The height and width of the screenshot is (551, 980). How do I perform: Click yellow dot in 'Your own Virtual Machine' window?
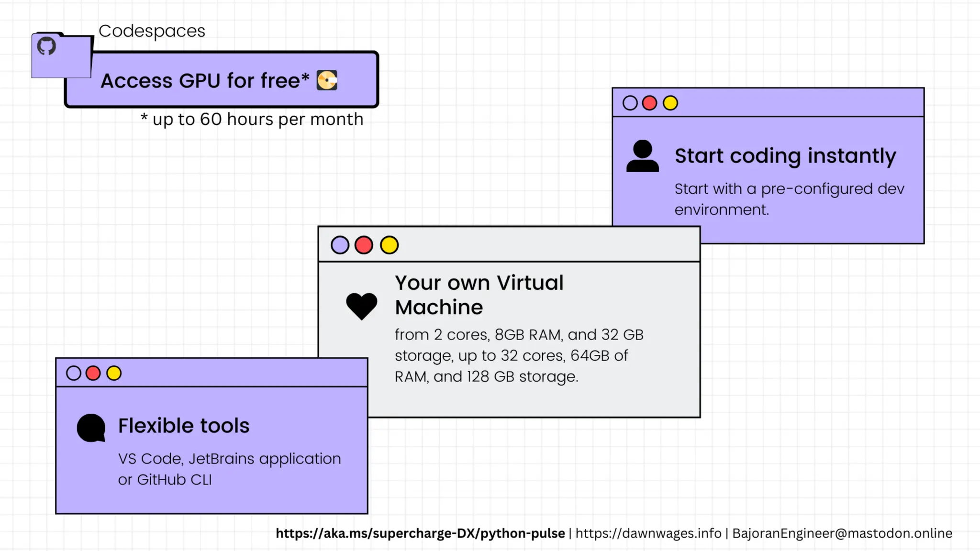[389, 245]
